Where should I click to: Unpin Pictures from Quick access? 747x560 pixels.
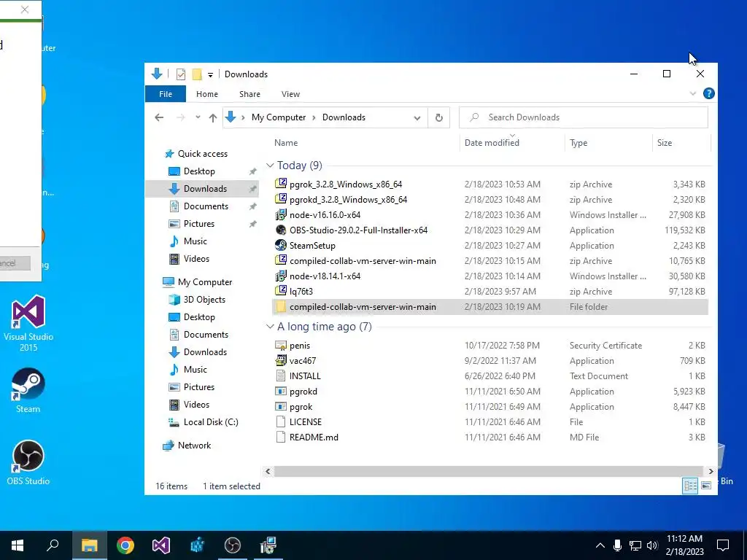pyautogui.click(x=253, y=224)
